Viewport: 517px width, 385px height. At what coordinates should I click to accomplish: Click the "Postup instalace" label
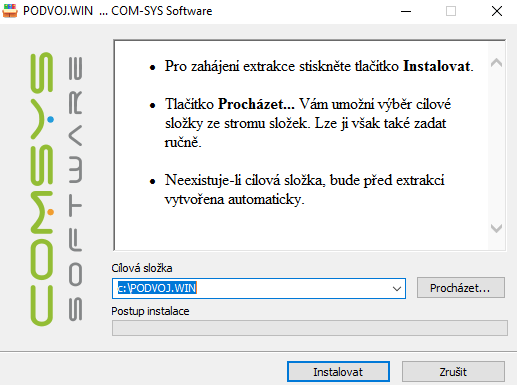(150, 311)
